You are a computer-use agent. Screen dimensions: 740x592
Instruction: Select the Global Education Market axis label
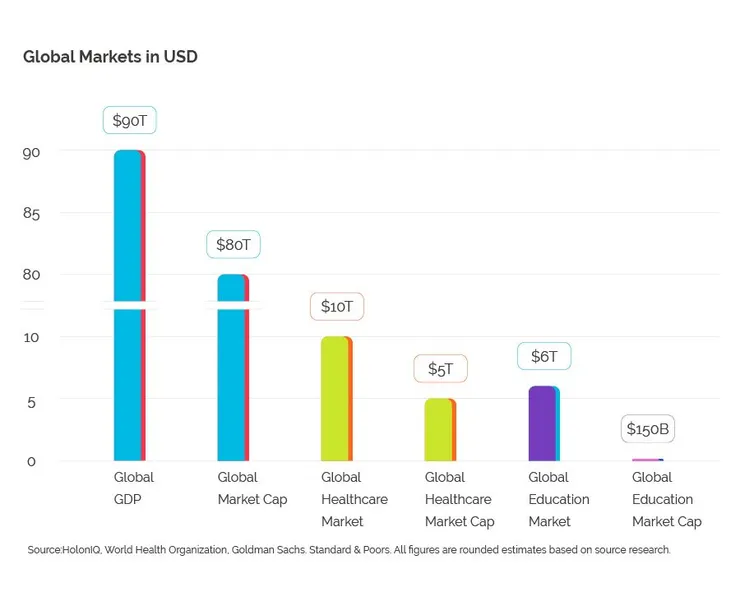click(558, 499)
